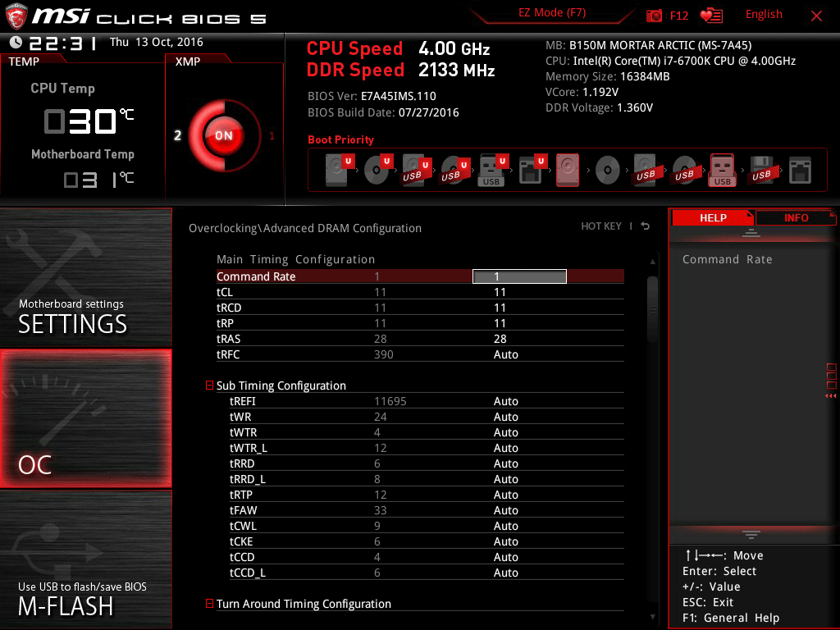The image size is (840, 630).
Task: Choose the UEFI USB key boot icon
Action: [493, 170]
